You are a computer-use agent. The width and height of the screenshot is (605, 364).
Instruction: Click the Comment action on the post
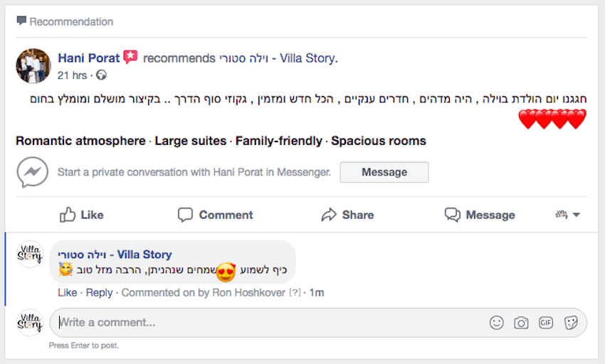click(x=216, y=215)
